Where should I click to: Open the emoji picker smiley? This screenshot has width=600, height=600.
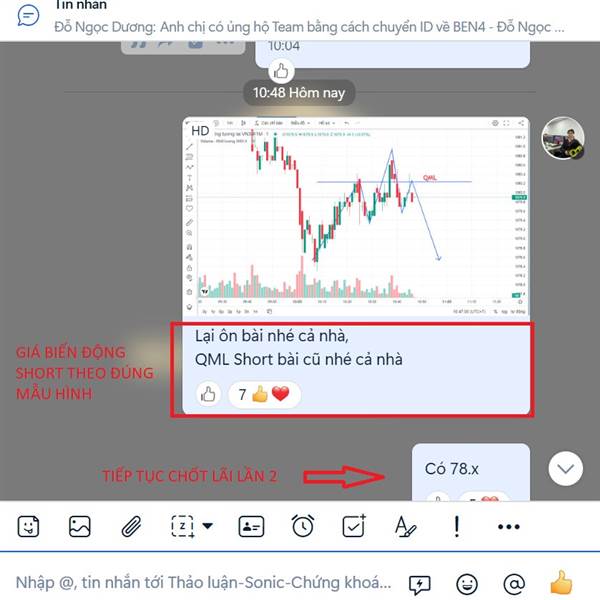pyautogui.click(x=467, y=584)
